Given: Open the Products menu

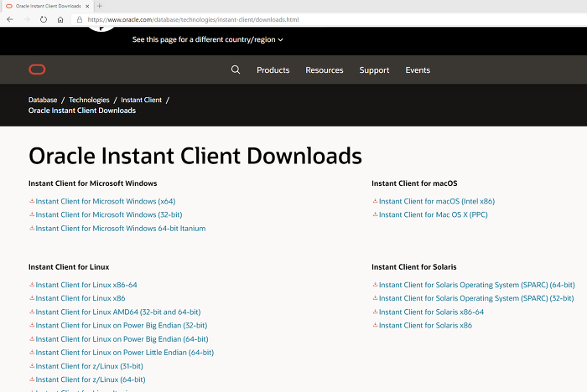Looking at the screenshot, I should click(x=273, y=70).
